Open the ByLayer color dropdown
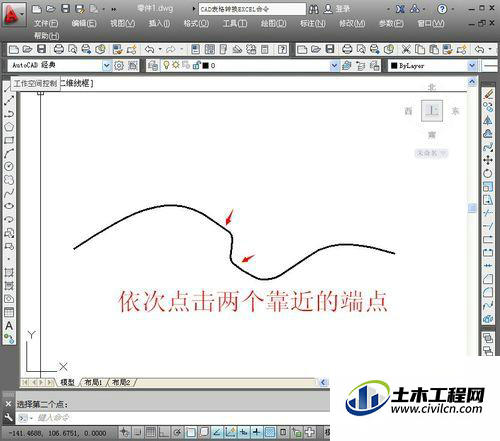 tap(472, 66)
